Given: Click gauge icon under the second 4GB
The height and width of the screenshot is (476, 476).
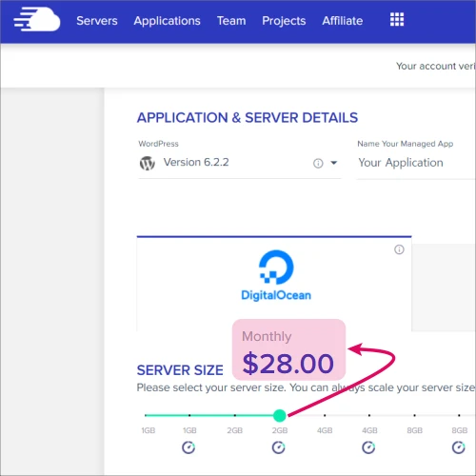Looking at the screenshot, I should (368, 447).
